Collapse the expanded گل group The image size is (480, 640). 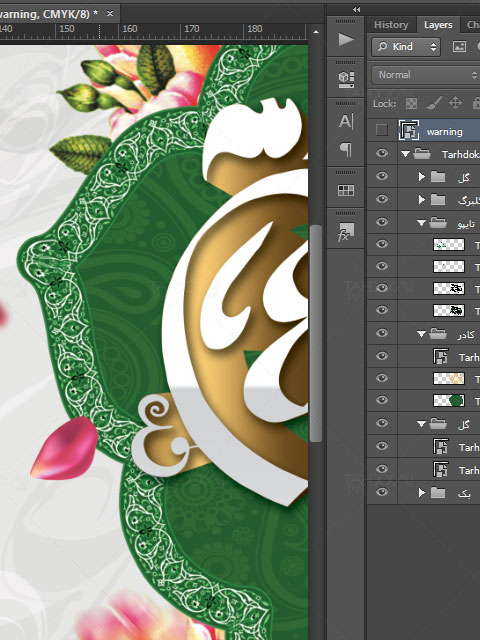pyautogui.click(x=422, y=424)
